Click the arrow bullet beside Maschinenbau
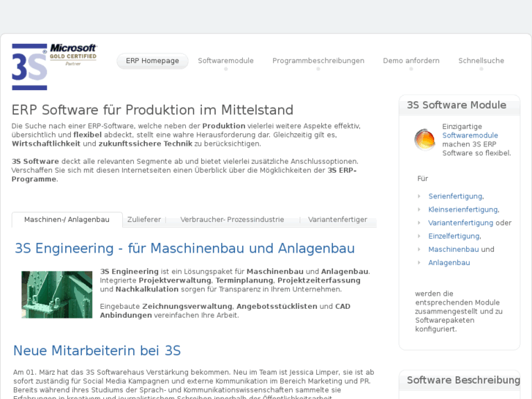The width and height of the screenshot is (532, 399). point(419,249)
